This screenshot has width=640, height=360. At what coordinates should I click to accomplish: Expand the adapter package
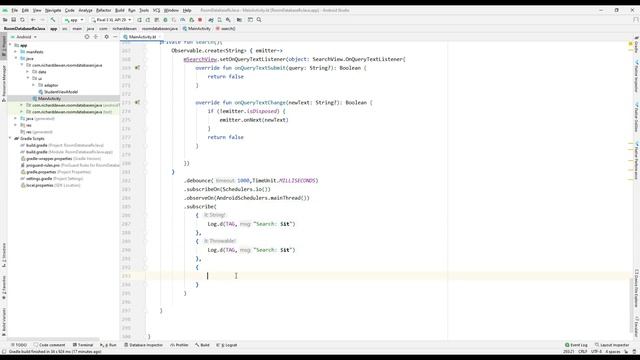[34, 85]
